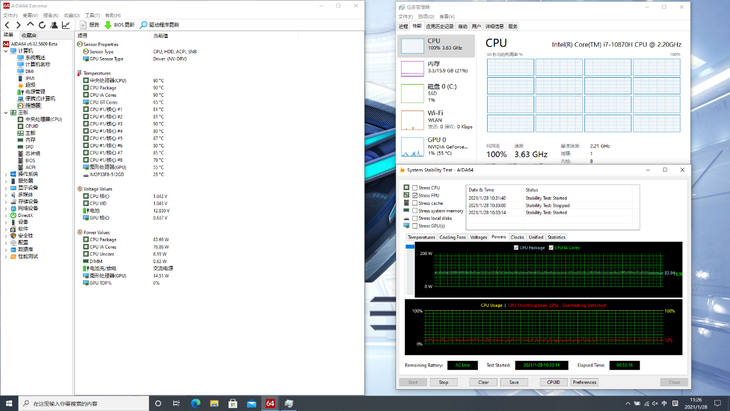Click the AIDA64 icon on the taskbar
This screenshot has height=411, width=730.
[270, 403]
